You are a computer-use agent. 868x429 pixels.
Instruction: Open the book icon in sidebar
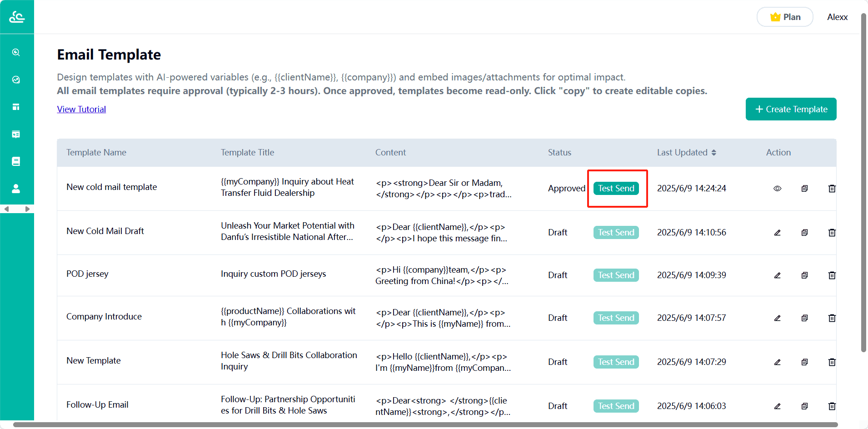16,161
